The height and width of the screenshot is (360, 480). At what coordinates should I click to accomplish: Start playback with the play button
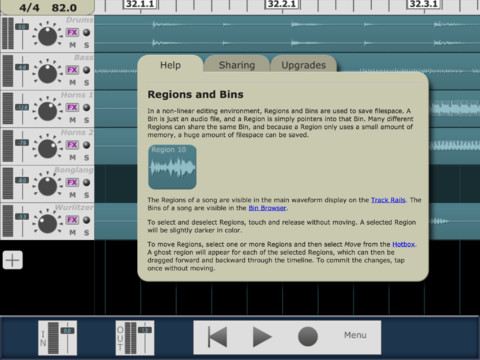tap(262, 337)
